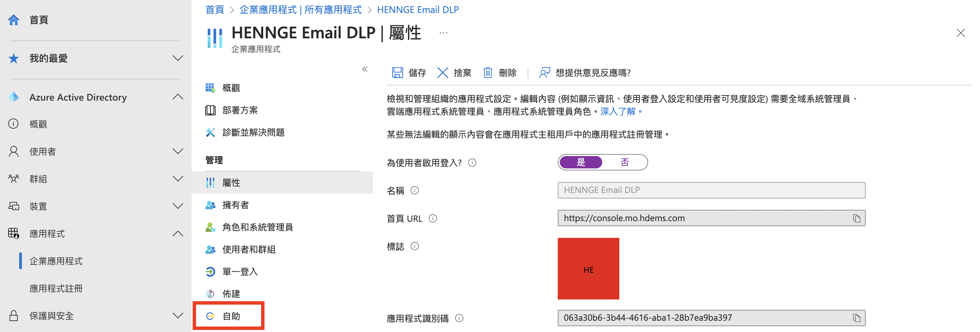980x332 pixels.
Task: Click the icon for 角色和系統管理員
Action: [210, 227]
